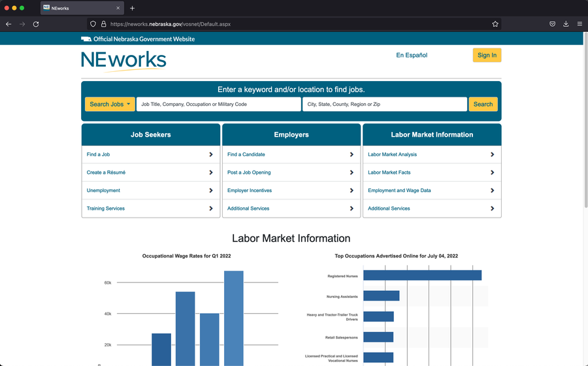Open the Firefox downloads icon
Viewport: 588px width, 366px height.
pos(566,24)
